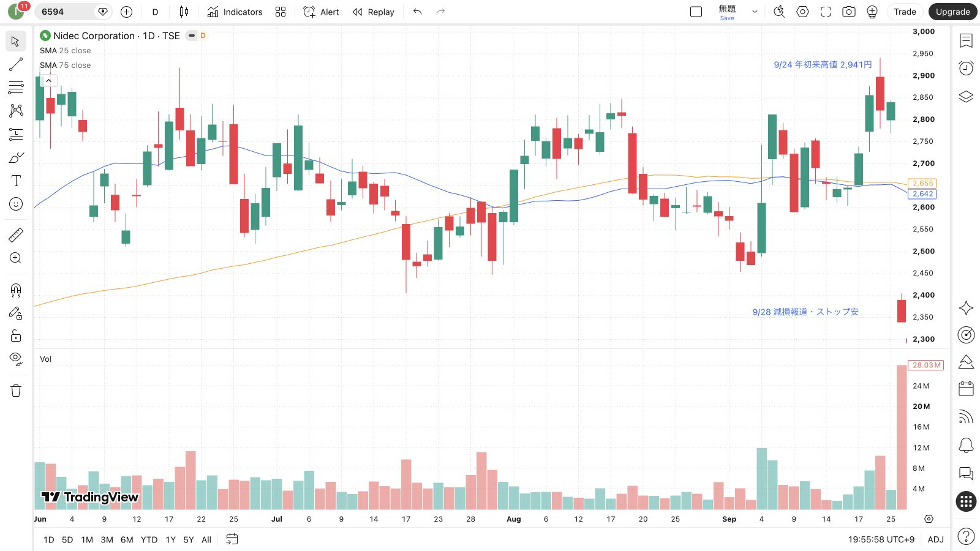Open the chart layout selector

[696, 12]
